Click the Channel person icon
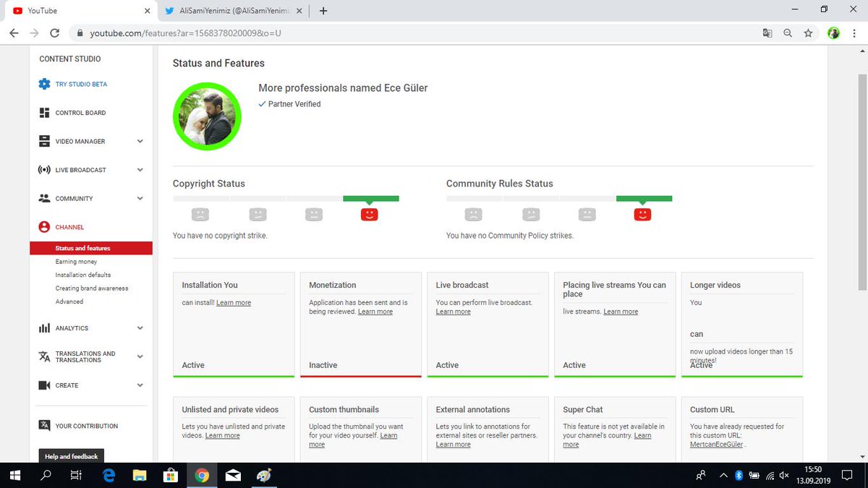Screen dimensions: 868x488 tap(44, 227)
